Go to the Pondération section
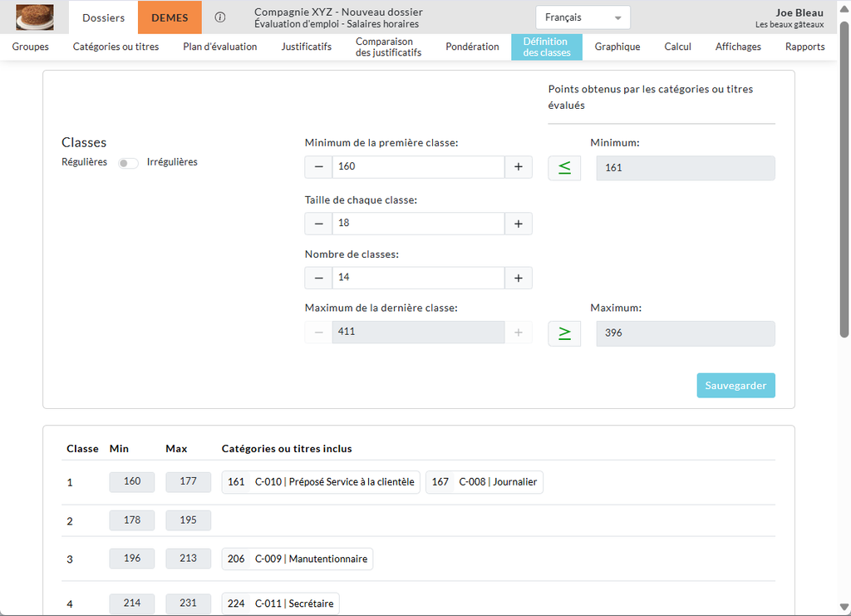Viewport: 851px width, 616px height. click(472, 47)
